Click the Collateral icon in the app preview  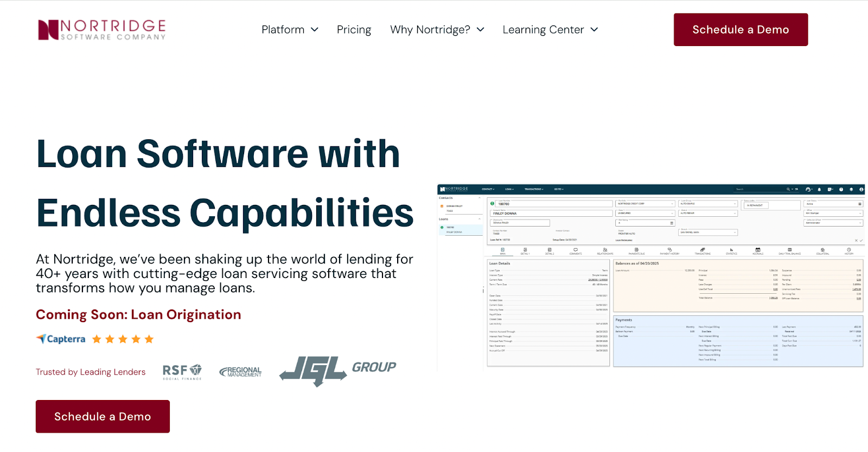pos(822,251)
